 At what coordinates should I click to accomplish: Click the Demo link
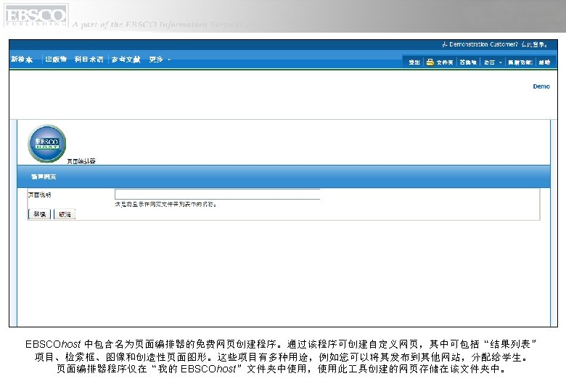541,86
